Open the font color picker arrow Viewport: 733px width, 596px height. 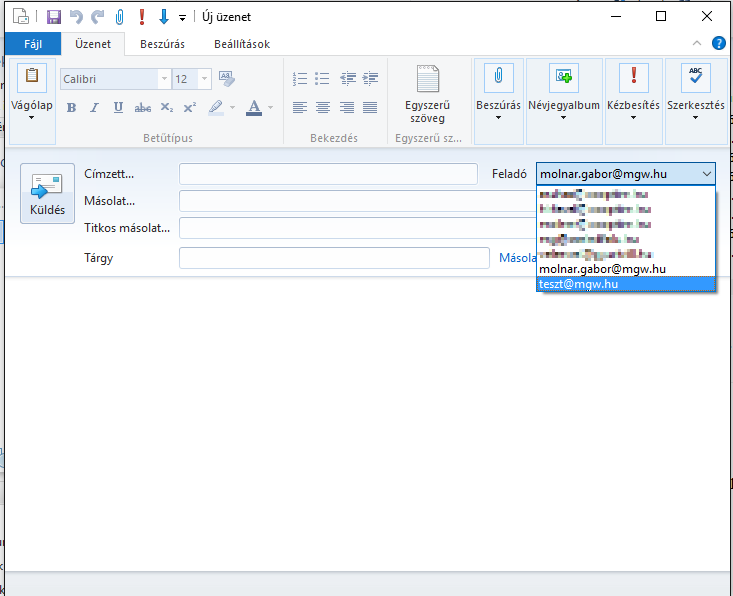(x=270, y=107)
